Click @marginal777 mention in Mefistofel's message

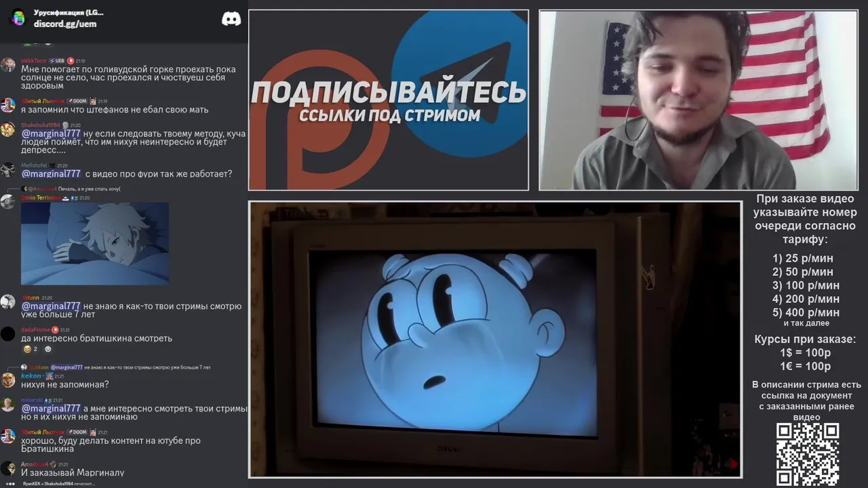pyautogui.click(x=51, y=174)
